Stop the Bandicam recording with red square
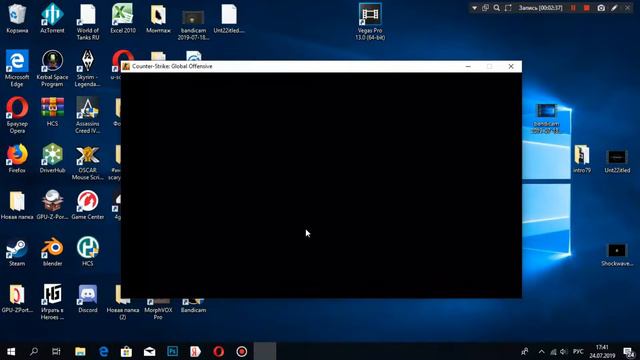 pos(587,8)
